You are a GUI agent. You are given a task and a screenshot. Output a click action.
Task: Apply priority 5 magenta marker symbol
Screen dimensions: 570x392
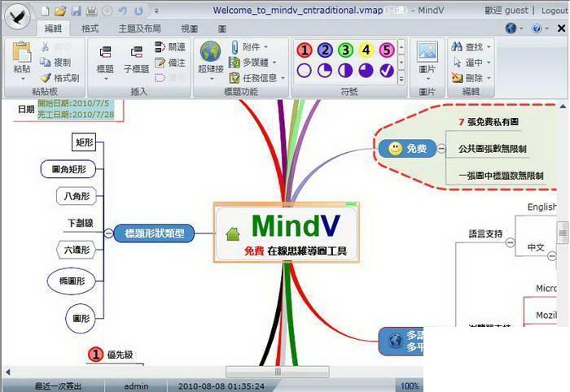point(387,50)
